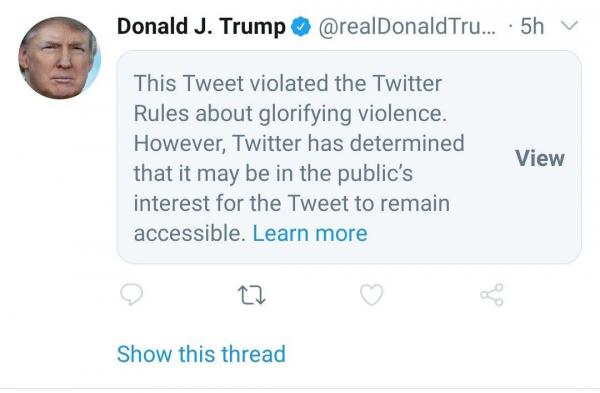Viewport: 600px width, 393px height.
Task: Open the profile picture avatar
Action: point(59,58)
